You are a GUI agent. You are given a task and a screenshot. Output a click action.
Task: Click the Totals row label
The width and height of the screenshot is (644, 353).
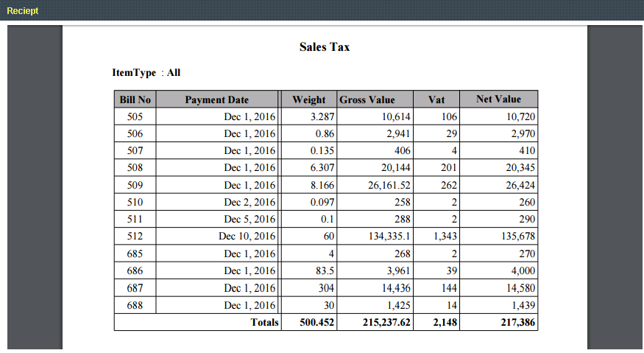click(264, 323)
